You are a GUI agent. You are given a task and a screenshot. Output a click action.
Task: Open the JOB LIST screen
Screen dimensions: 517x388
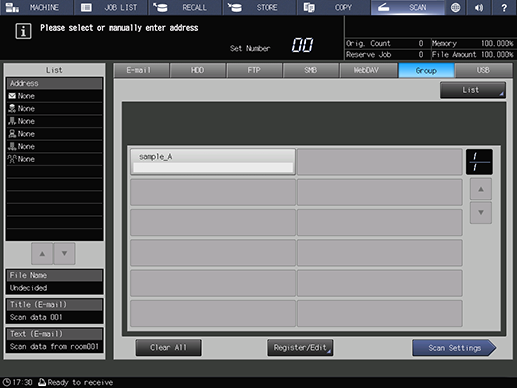111,7
